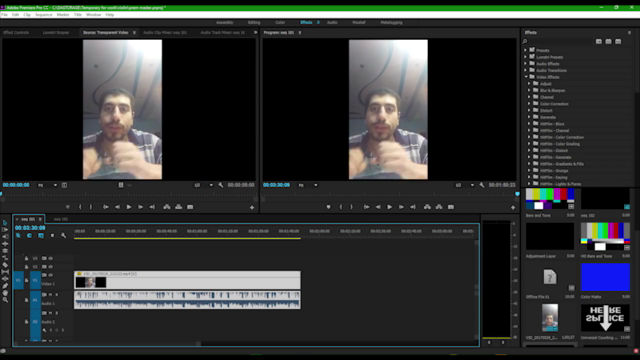The height and width of the screenshot is (360, 640).
Task: Select the Selection tool
Action: coord(5,223)
